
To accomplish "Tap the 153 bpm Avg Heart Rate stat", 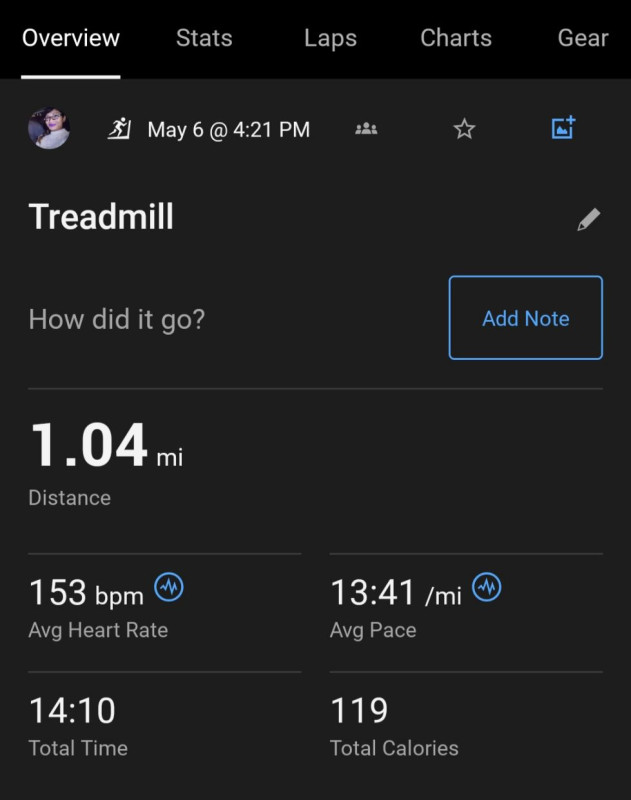I will pos(164,607).
